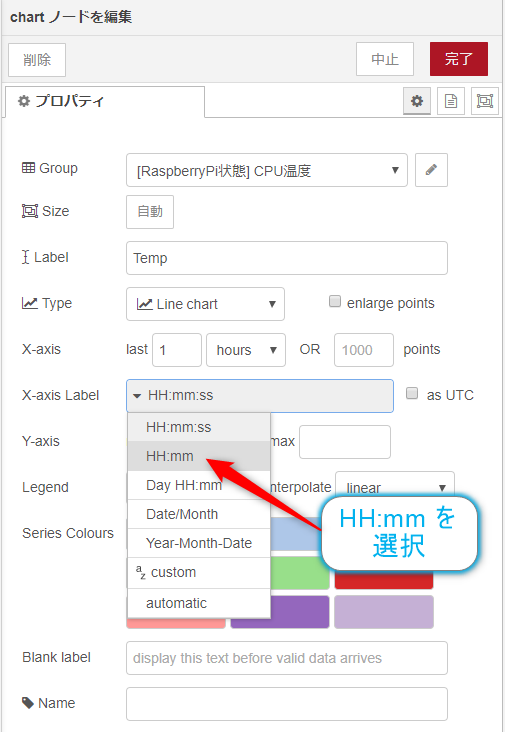Open the Line chart type dropdown
This screenshot has width=505, height=732.
pos(205,304)
